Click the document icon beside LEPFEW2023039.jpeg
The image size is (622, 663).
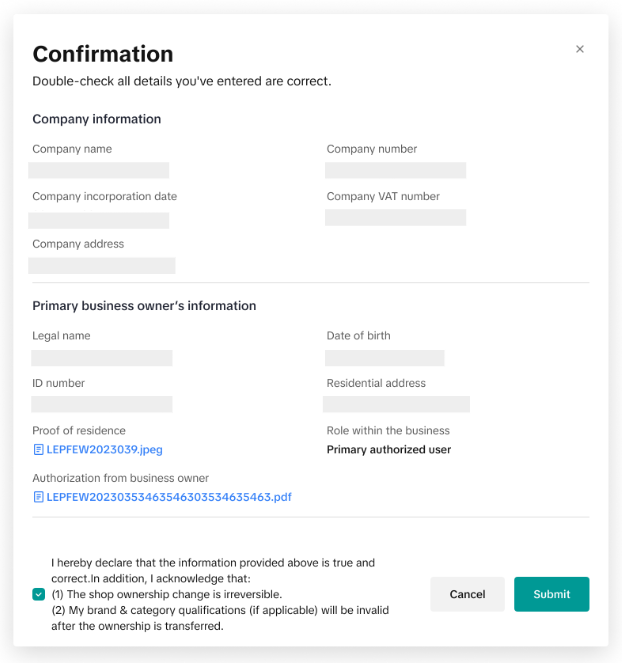click(38, 449)
